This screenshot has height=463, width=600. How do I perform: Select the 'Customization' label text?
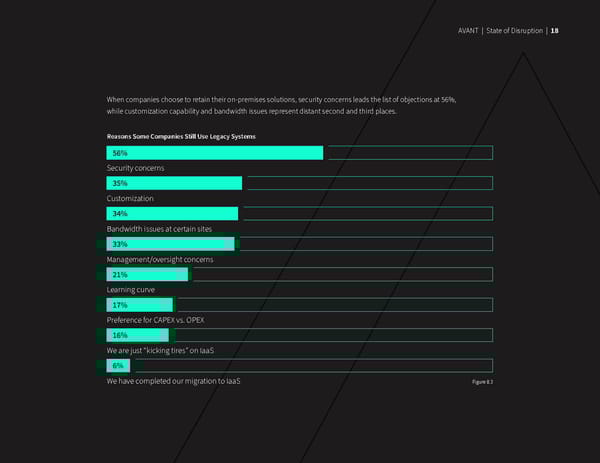(x=130, y=199)
